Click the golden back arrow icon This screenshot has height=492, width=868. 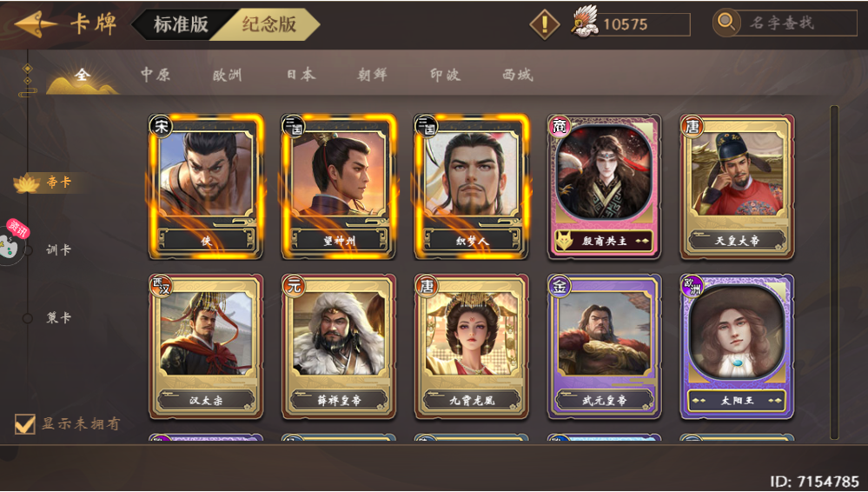[36, 23]
